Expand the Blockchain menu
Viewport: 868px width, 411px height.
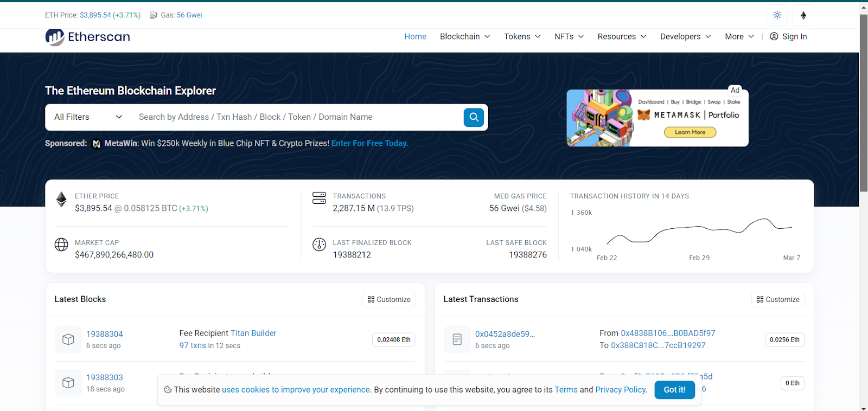[465, 36]
